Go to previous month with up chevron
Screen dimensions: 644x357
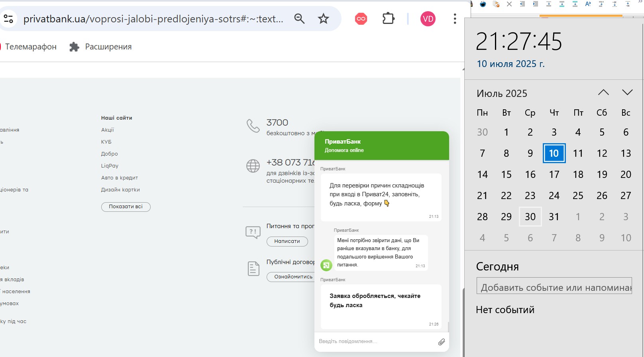603,92
